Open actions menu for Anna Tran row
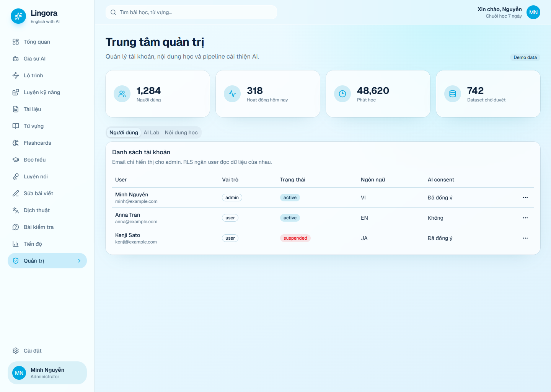 525,218
